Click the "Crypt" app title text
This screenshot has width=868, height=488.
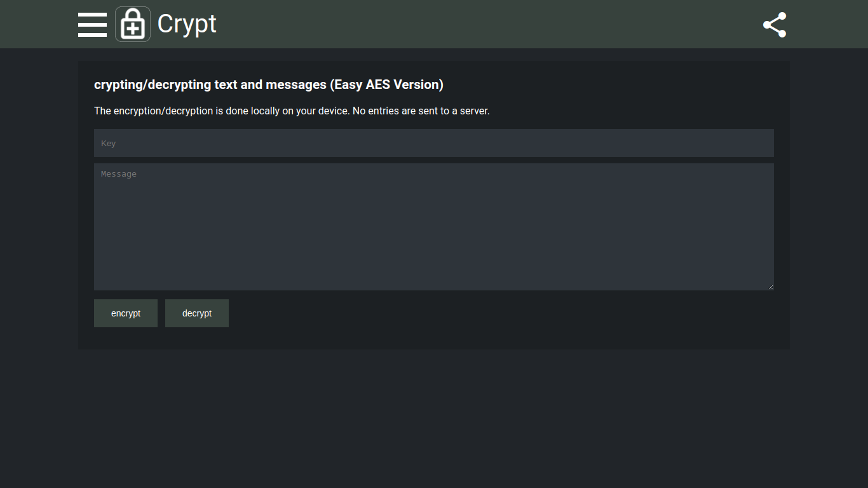(187, 24)
